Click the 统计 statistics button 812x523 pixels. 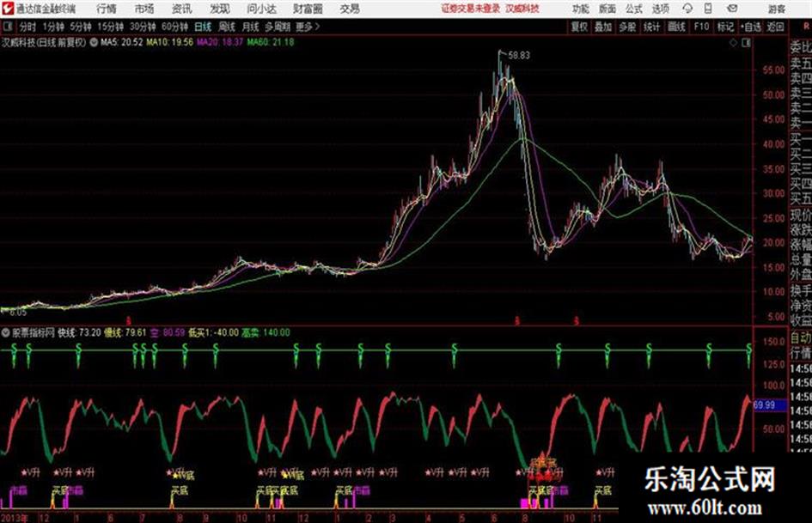click(652, 27)
